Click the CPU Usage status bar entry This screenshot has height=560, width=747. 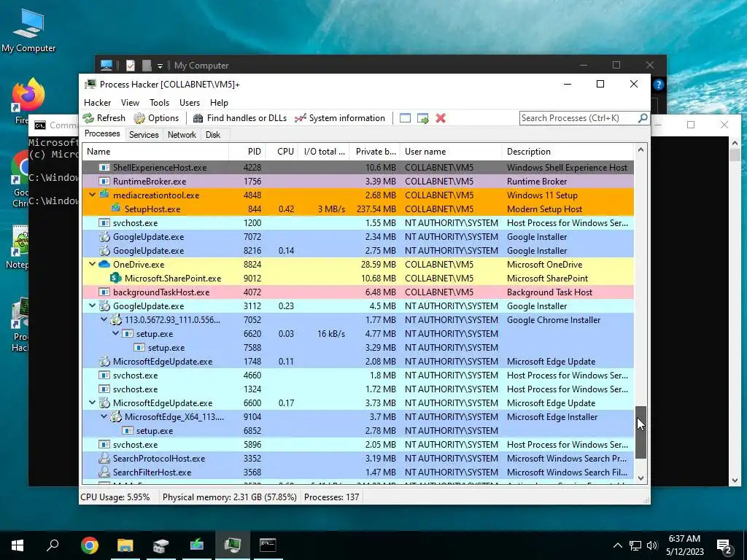click(x=115, y=497)
